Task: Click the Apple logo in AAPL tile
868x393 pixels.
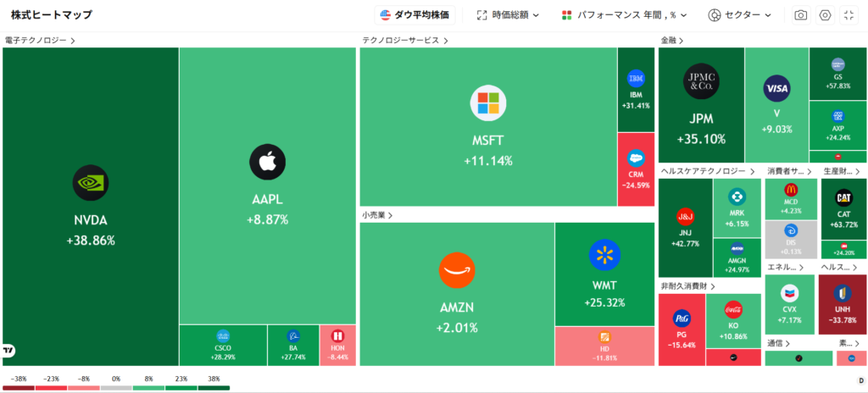Action: click(267, 161)
